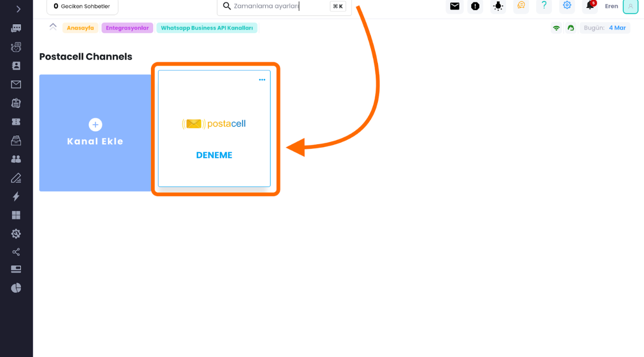Click the exclamation alert icon in top bar
Viewport: 644px width, 357px height.
pyautogui.click(x=475, y=6)
